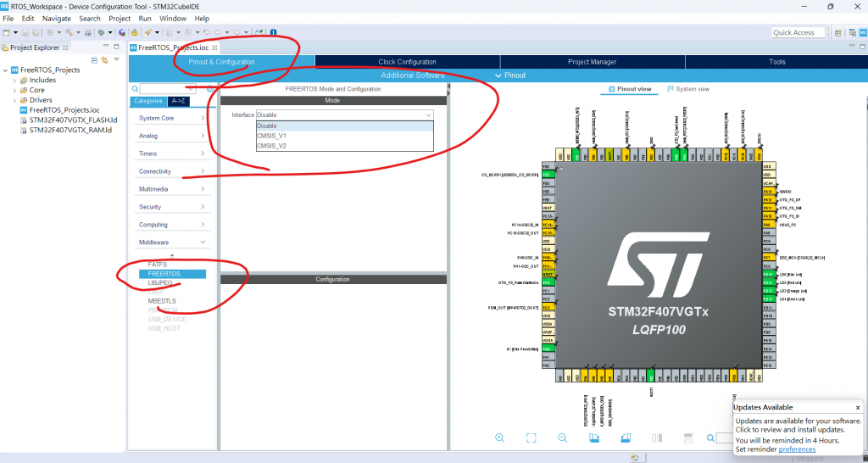Click the settings gear beside category search
Screen dimensions: 868x463
tap(210, 89)
